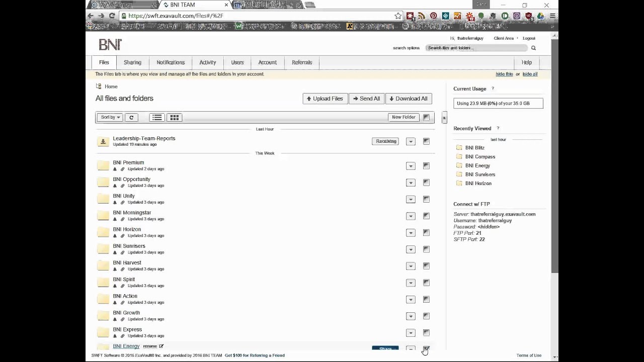The width and height of the screenshot is (644, 362).
Task: Open BNI Action actions dropdown
Action: click(411, 299)
